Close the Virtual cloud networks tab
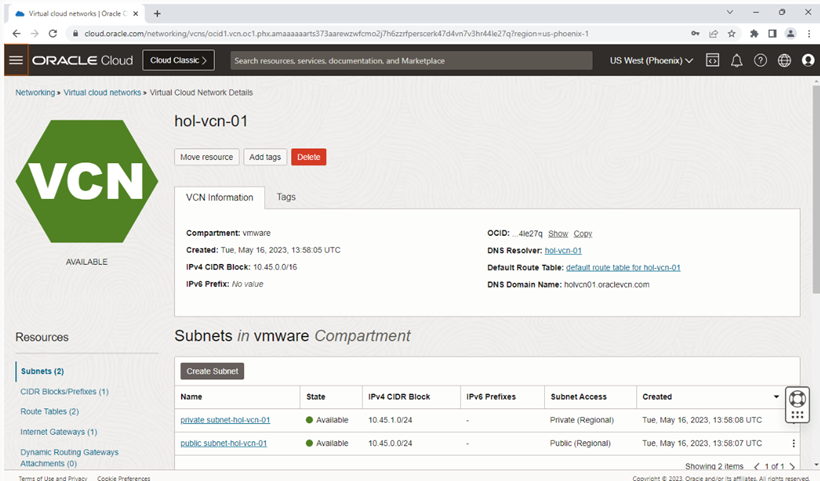Image resolution: width=820 pixels, height=481 pixels. click(135, 14)
